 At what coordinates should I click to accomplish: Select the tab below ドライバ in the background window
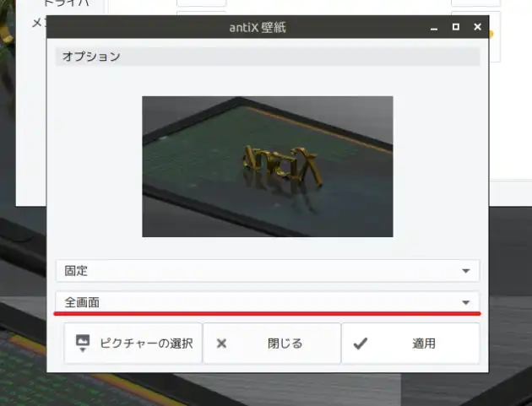tap(38, 24)
